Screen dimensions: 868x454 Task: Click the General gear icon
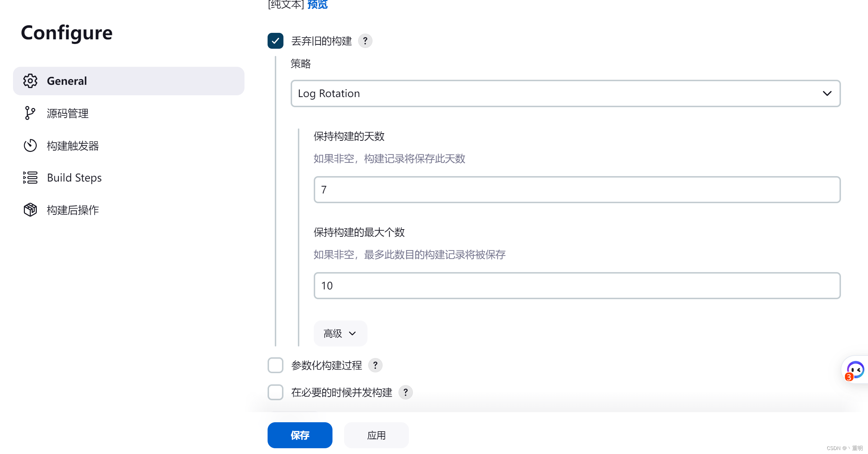[x=30, y=81]
